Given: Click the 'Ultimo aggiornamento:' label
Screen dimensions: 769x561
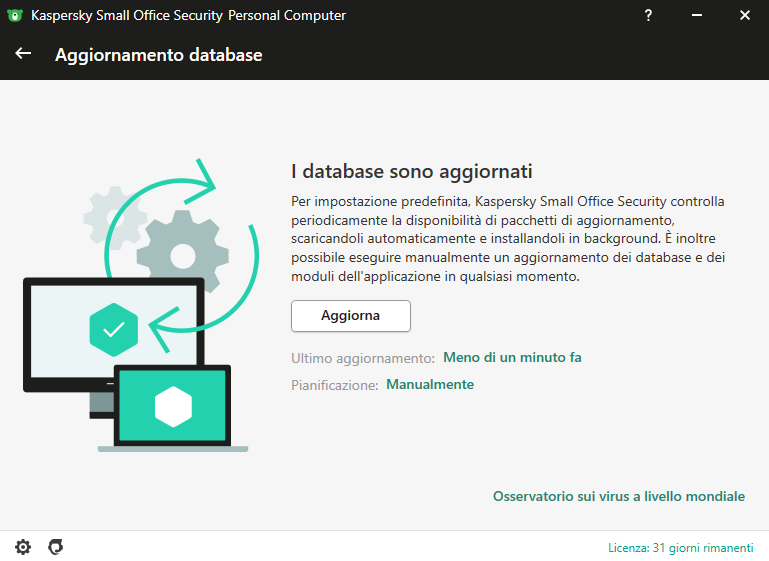Looking at the screenshot, I should pos(363,358).
